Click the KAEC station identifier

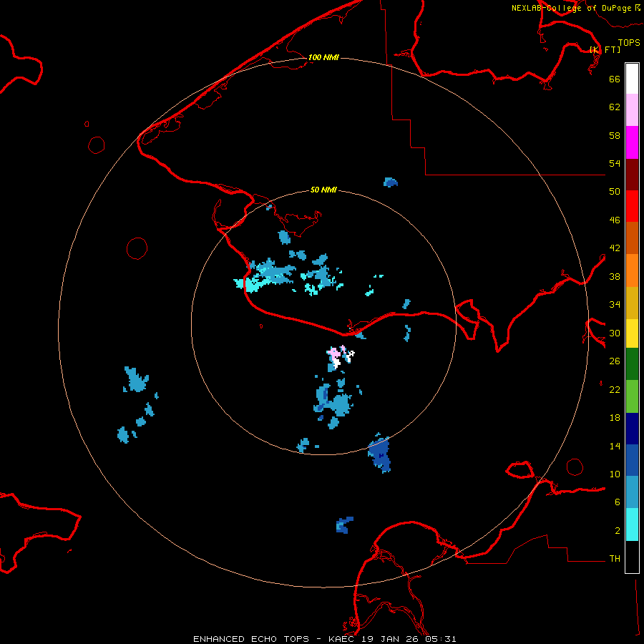(343, 639)
